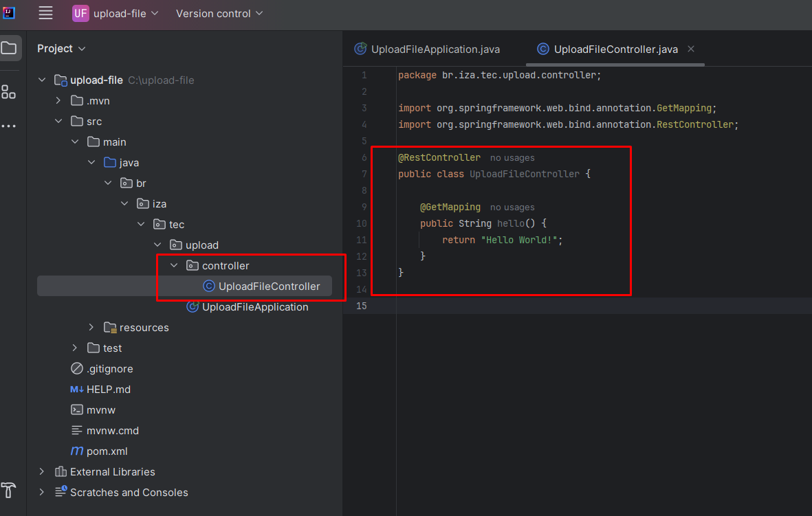812x516 pixels.
Task: Collapse the iza package
Action: (x=125, y=203)
